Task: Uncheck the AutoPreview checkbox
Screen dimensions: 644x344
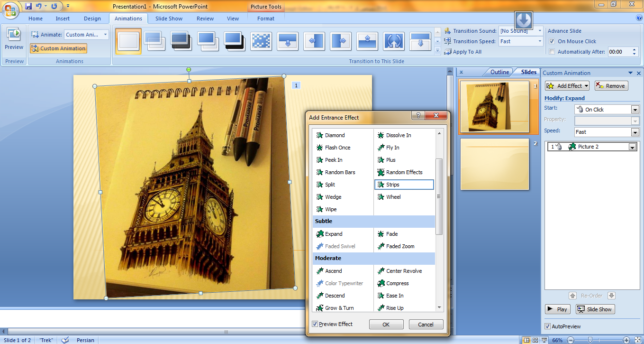Action: [x=548, y=326]
